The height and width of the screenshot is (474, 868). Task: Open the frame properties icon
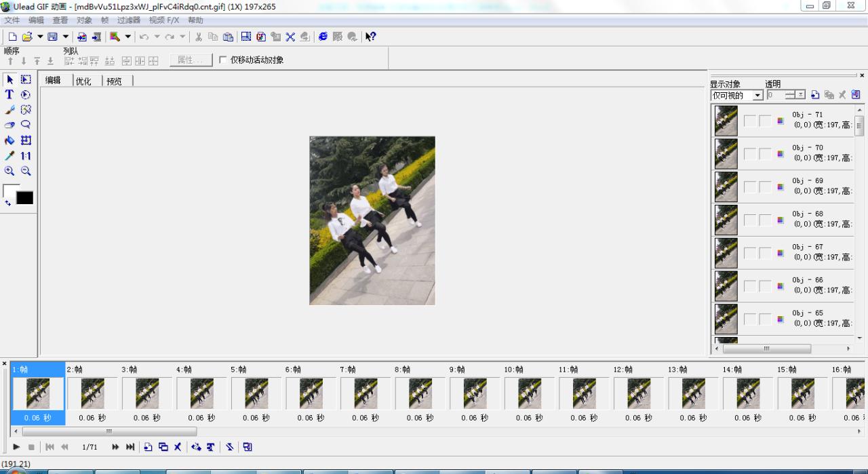[x=248, y=447]
